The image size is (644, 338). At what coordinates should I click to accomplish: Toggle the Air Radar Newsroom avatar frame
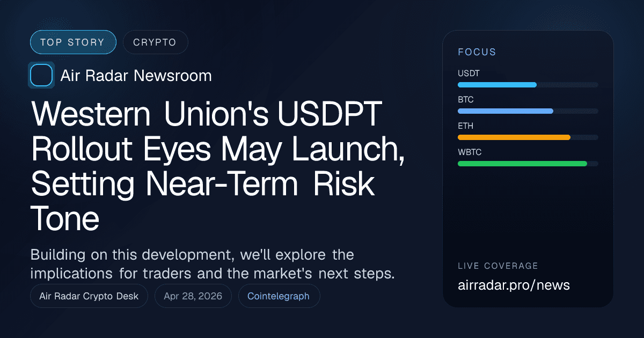tap(41, 75)
